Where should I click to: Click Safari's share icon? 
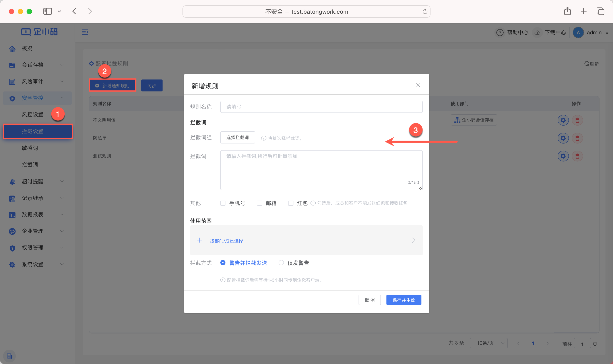[567, 11]
